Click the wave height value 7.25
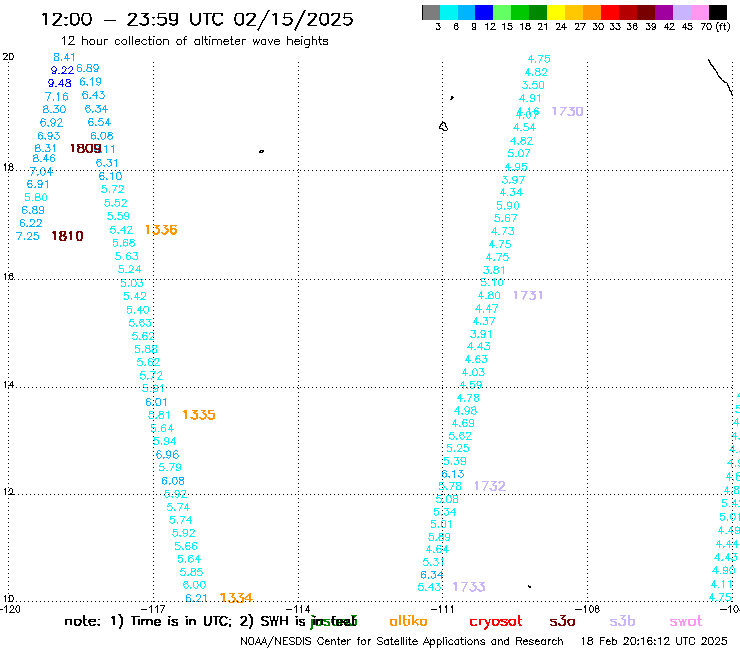The image size is (740, 650). point(28,236)
